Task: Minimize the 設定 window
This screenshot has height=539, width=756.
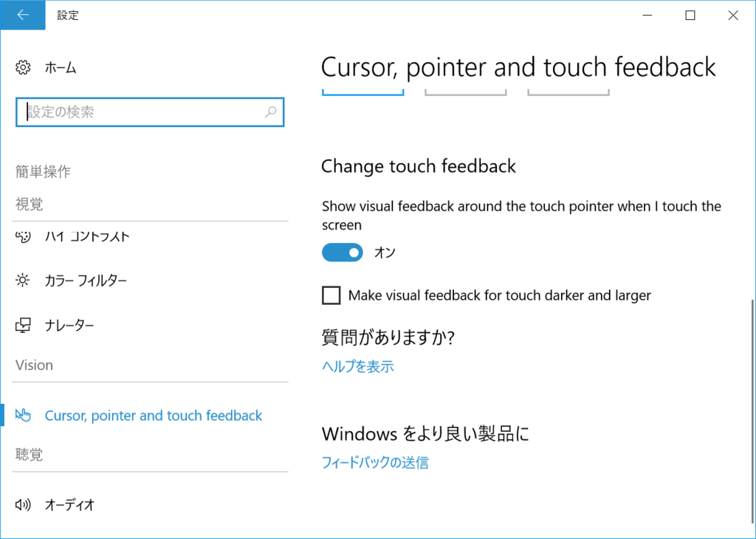Action: 647,15
